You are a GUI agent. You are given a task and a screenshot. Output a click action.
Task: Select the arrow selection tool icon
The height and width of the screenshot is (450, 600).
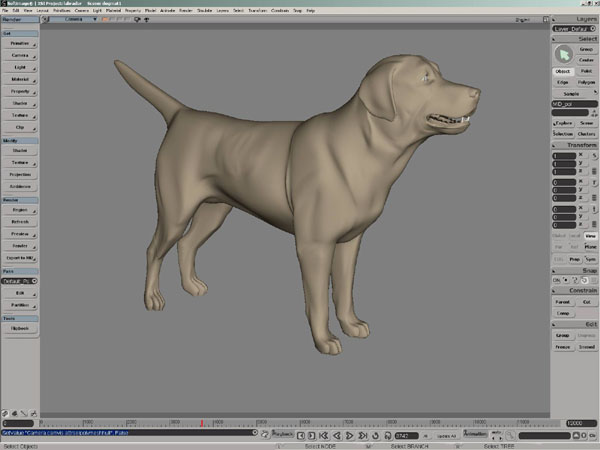(x=562, y=52)
